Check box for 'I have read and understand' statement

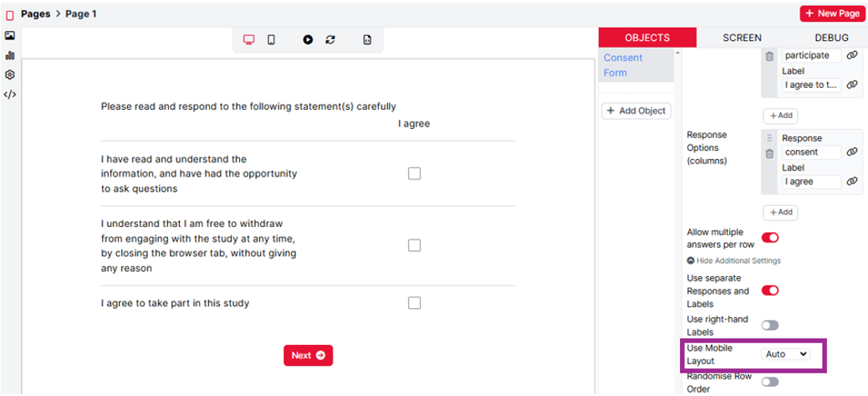[414, 173]
